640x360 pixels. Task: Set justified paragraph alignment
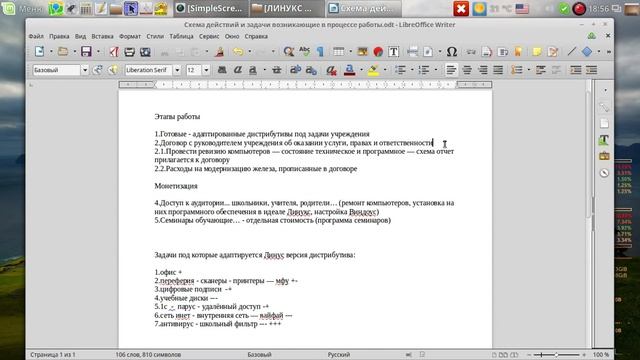498,70
